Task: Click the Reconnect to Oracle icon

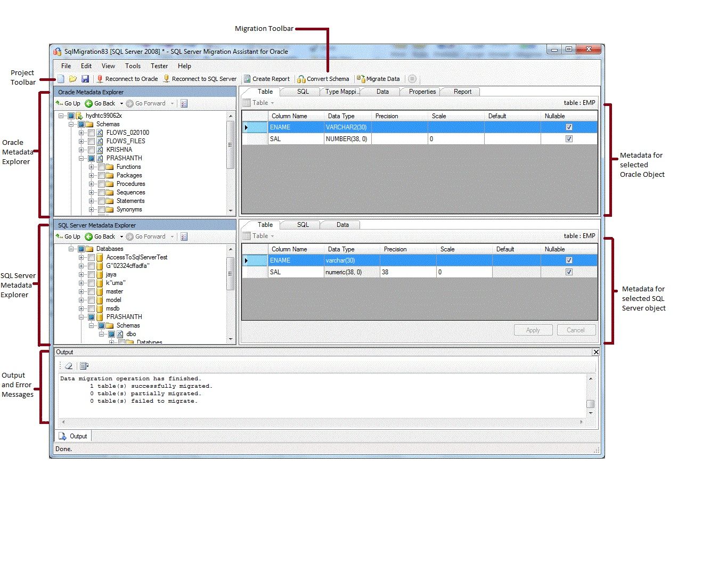Action: tap(99, 78)
